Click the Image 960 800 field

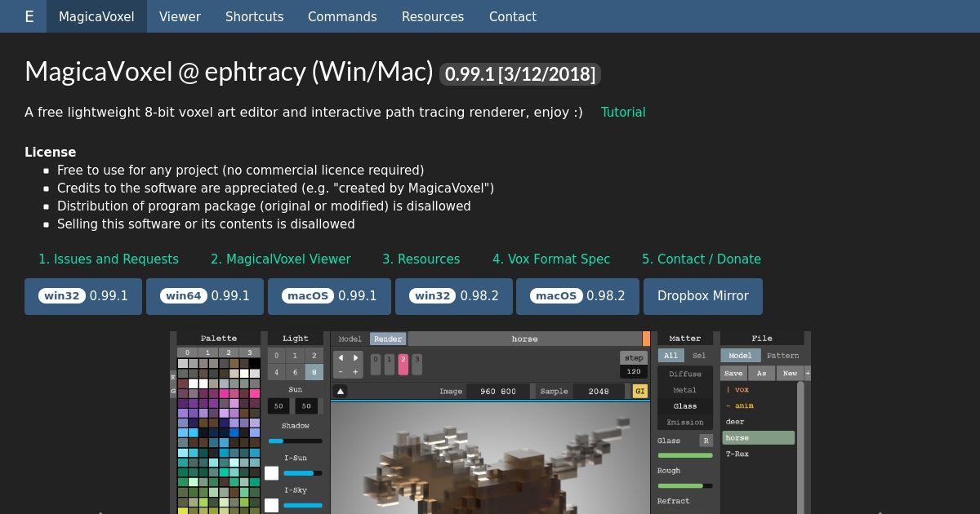498,391
